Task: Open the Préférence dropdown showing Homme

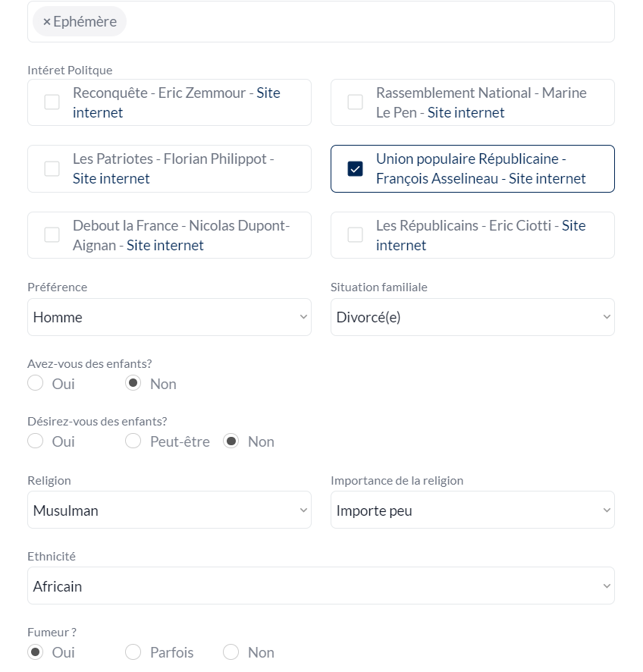Action: point(169,317)
